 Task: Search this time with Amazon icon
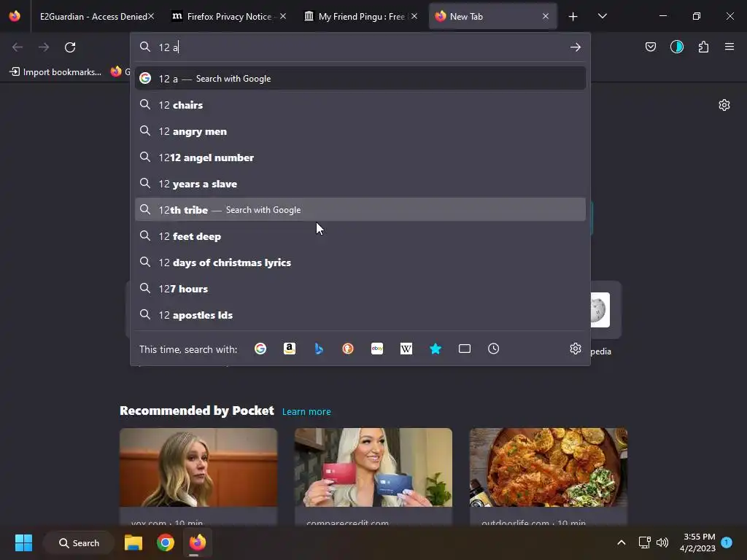click(289, 349)
